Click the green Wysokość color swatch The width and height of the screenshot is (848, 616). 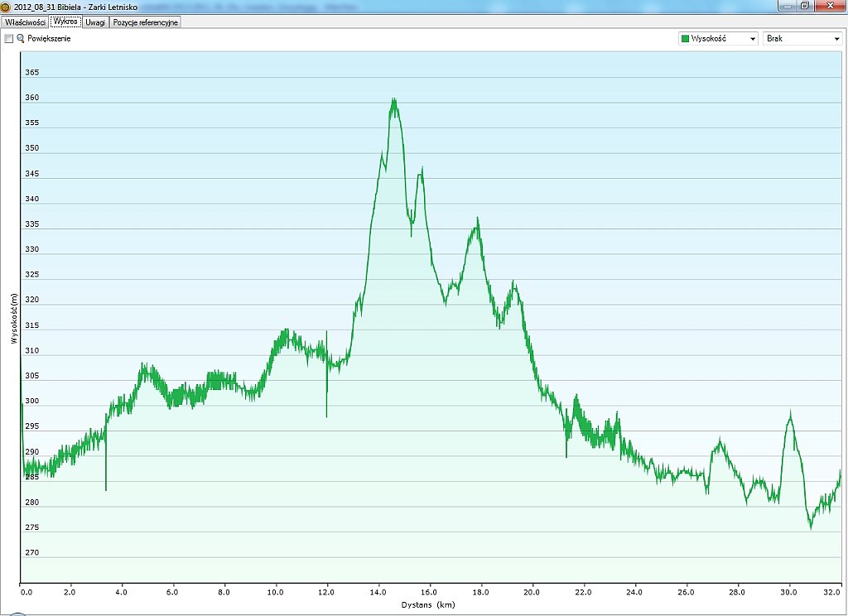tap(685, 38)
